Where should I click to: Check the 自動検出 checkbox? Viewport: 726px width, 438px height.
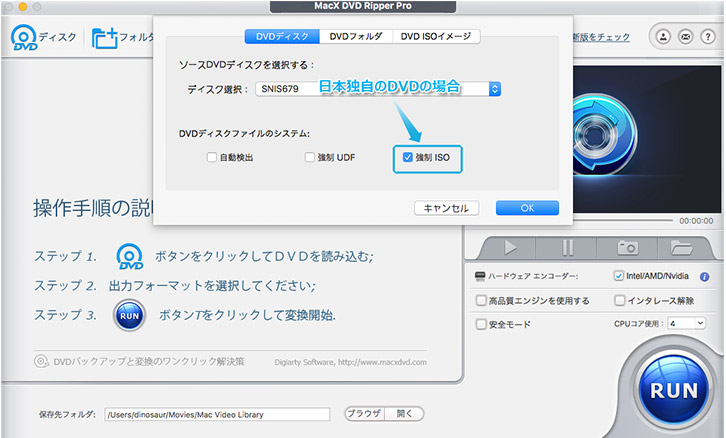pos(212,157)
